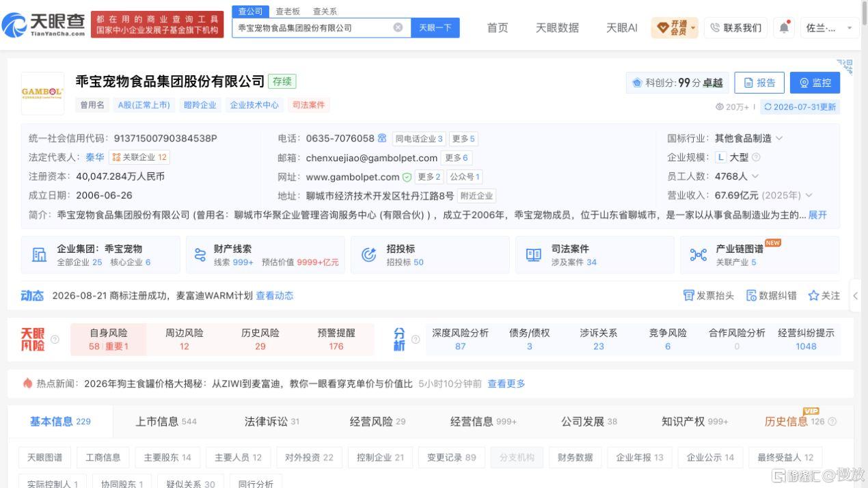Click the 天眼图谱 sub-tab
The image size is (868, 488).
[x=44, y=457]
